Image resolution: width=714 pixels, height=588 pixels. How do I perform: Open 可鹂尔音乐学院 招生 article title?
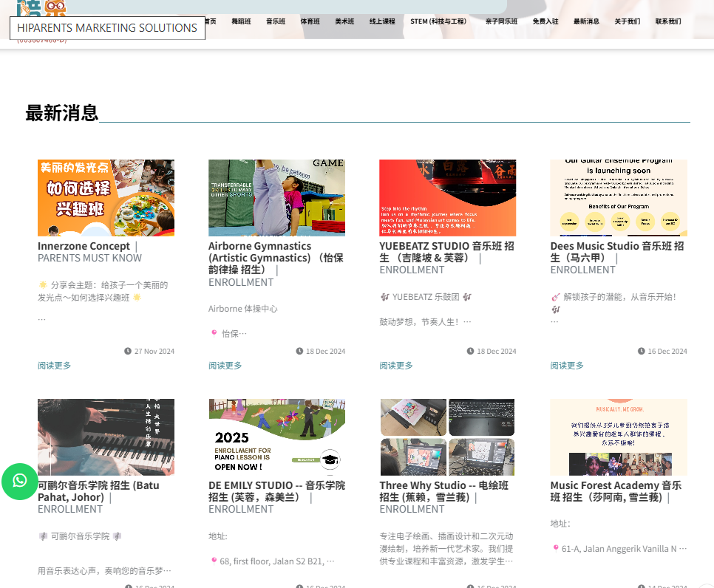click(x=98, y=491)
